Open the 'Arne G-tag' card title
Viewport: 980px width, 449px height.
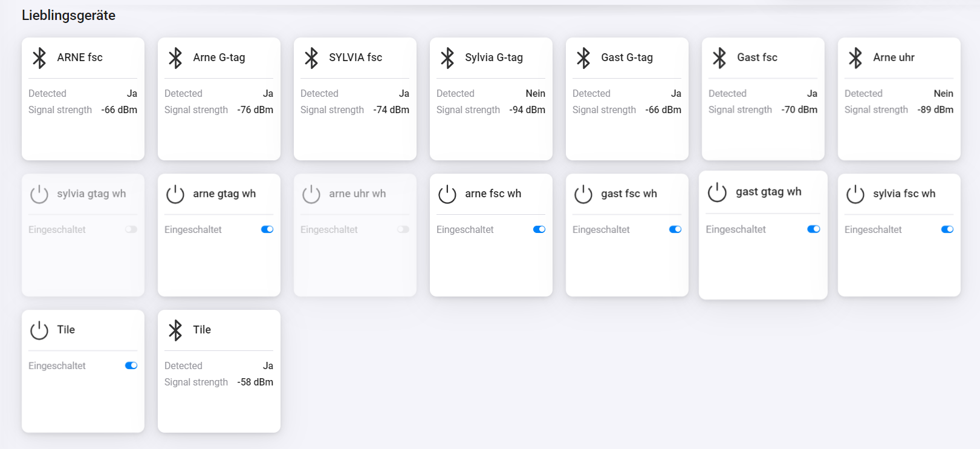tap(219, 57)
